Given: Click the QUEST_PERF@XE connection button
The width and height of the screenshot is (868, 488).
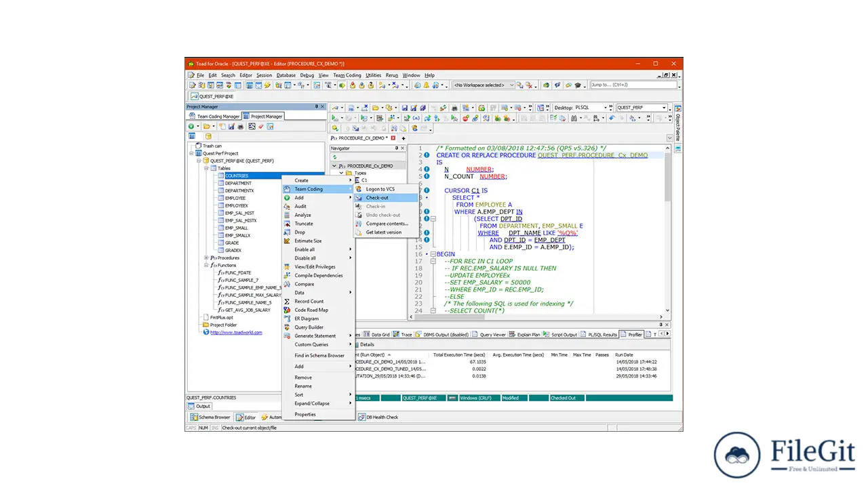Looking at the screenshot, I should pyautogui.click(x=212, y=96).
